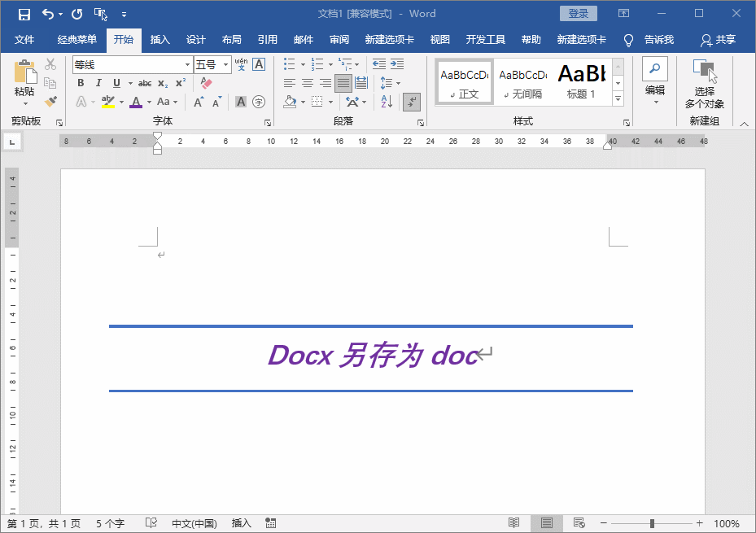The width and height of the screenshot is (756, 533).
Task: Click the Save icon in title bar
Action: click(x=24, y=15)
